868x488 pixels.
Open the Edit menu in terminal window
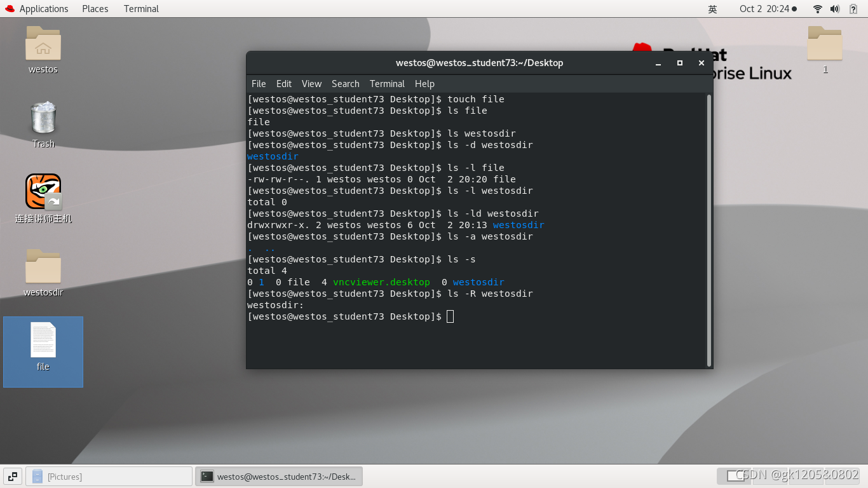[x=284, y=84]
